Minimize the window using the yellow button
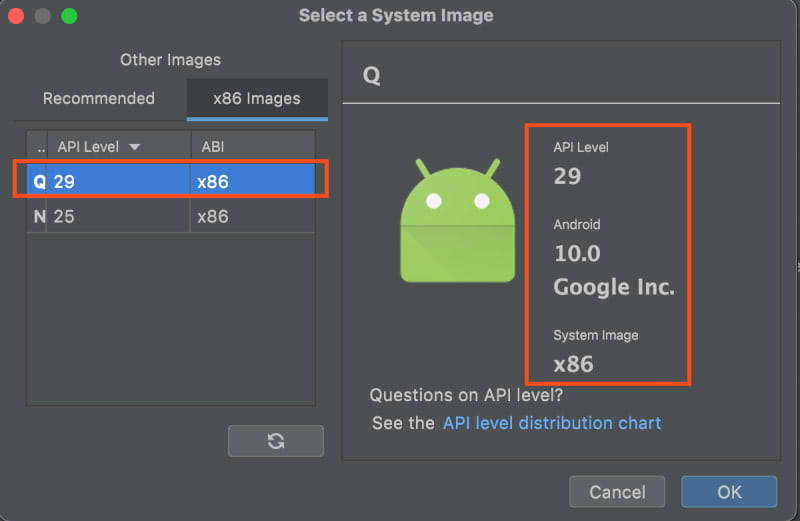The height and width of the screenshot is (521, 800). coord(43,16)
